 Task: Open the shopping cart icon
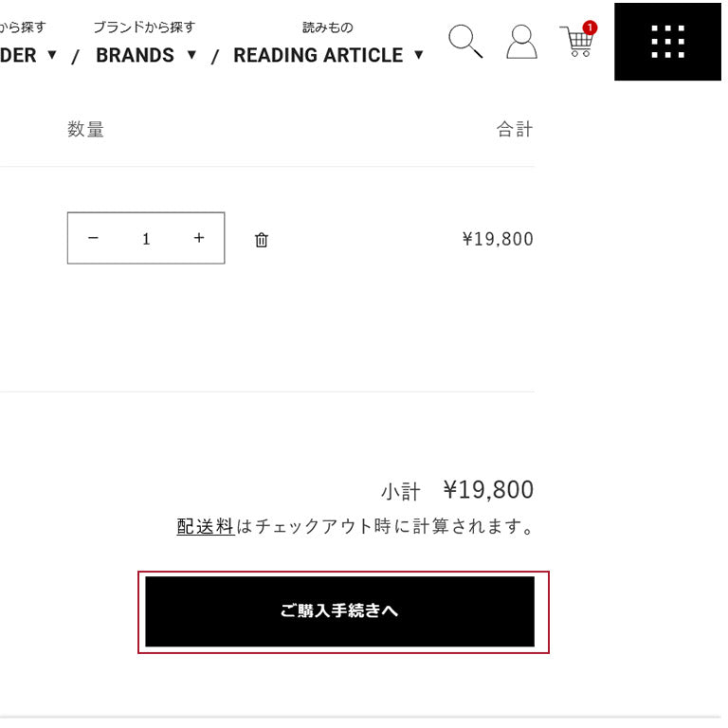point(576,42)
